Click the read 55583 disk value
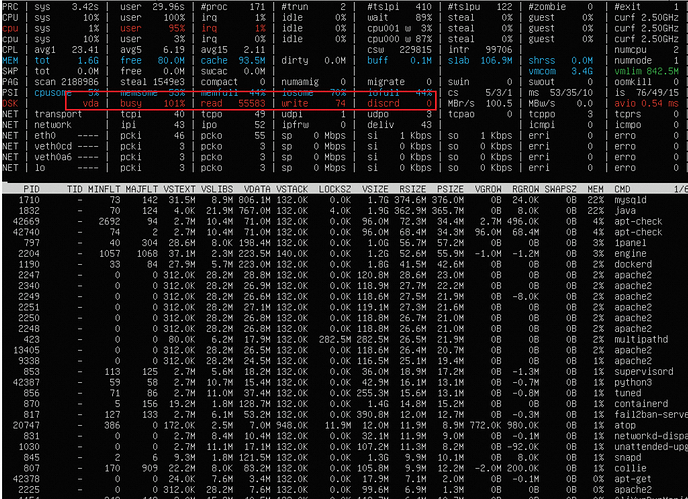Viewport: 688px width, 499px height. click(233, 104)
